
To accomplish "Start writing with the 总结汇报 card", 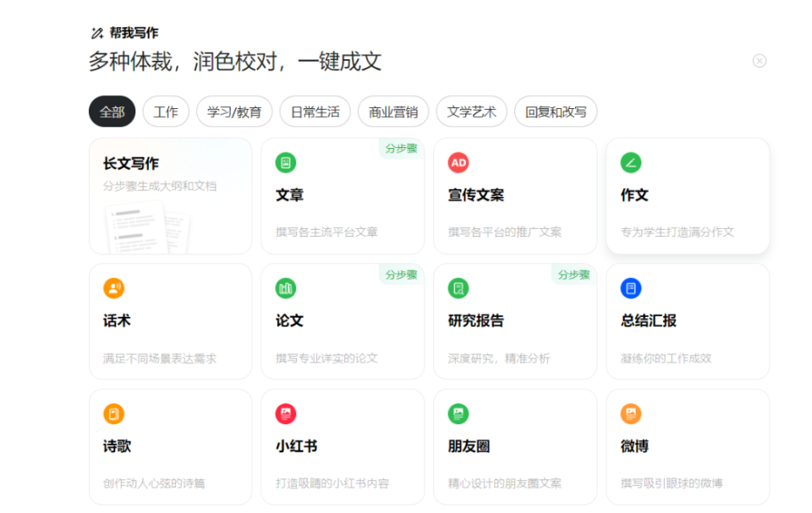I will click(x=688, y=321).
